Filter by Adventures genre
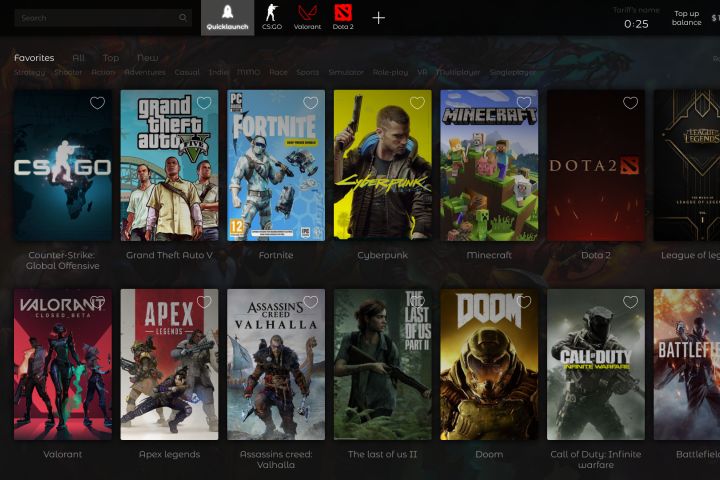 (145, 72)
